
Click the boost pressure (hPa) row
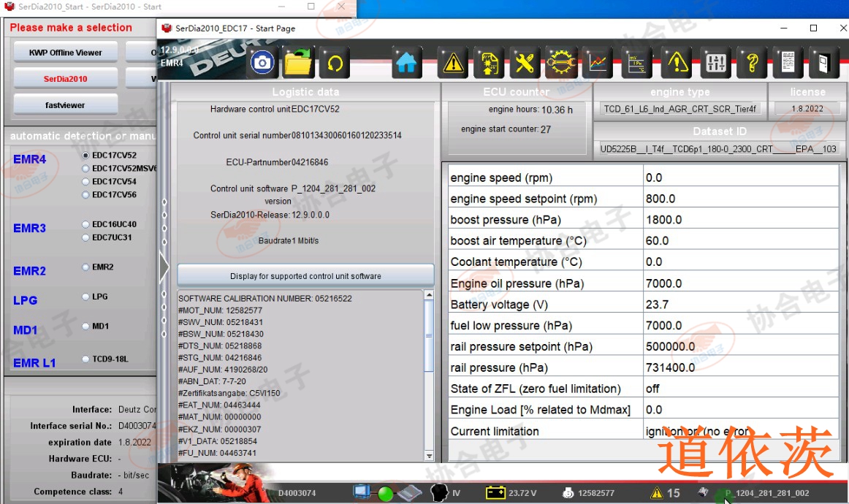pyautogui.click(x=643, y=220)
